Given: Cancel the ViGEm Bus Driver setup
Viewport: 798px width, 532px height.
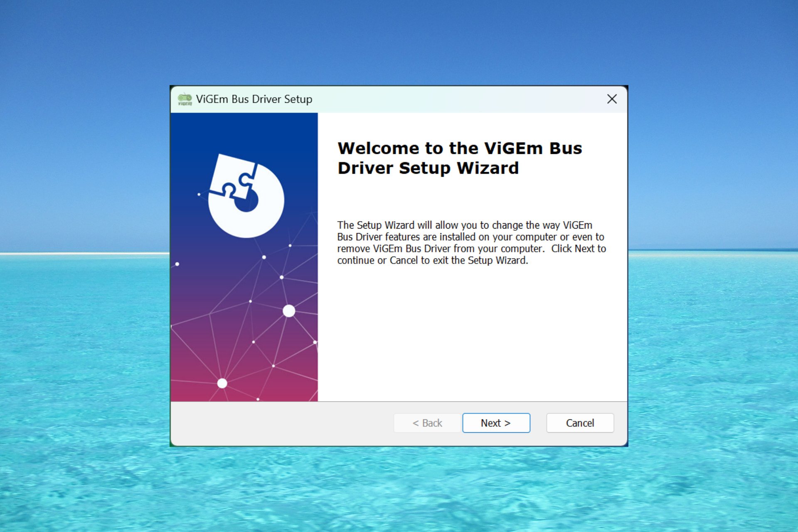Looking at the screenshot, I should click(580, 423).
